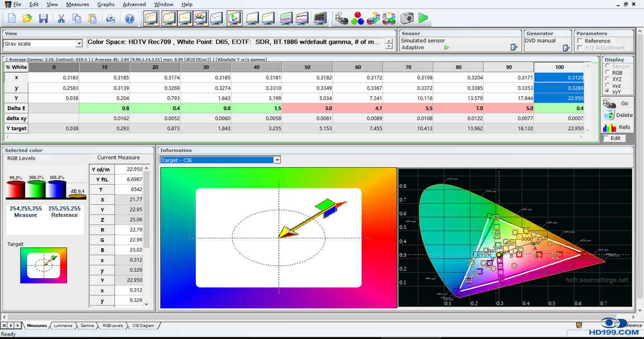Switch to the CIE Diagram tab
This screenshot has width=644, height=339.
coord(143,326)
